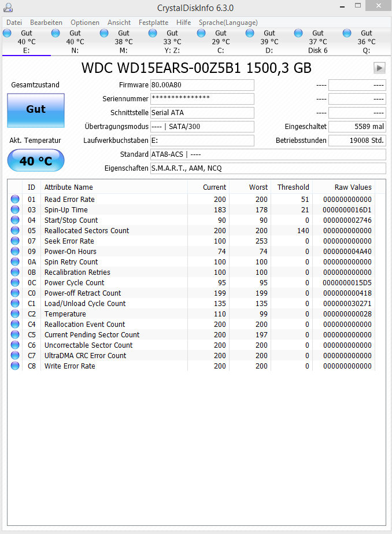The height and width of the screenshot is (534, 392).
Task: Click the Betriebsstunden value 19008 Std.
Action: pos(357,141)
